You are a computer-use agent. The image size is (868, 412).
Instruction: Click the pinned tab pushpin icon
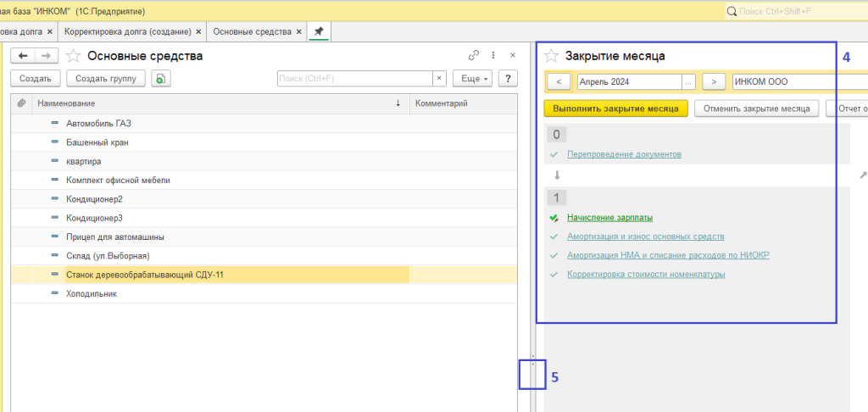click(x=319, y=31)
